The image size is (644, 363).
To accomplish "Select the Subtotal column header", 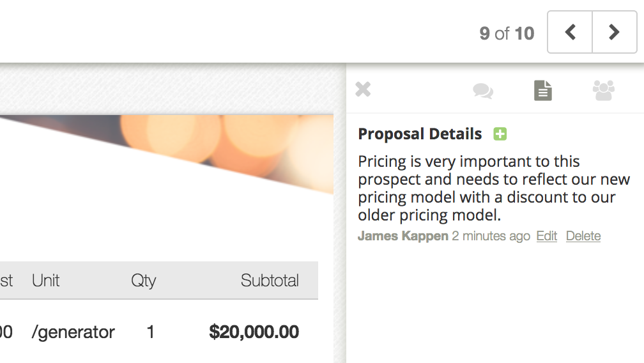I will (x=270, y=281).
